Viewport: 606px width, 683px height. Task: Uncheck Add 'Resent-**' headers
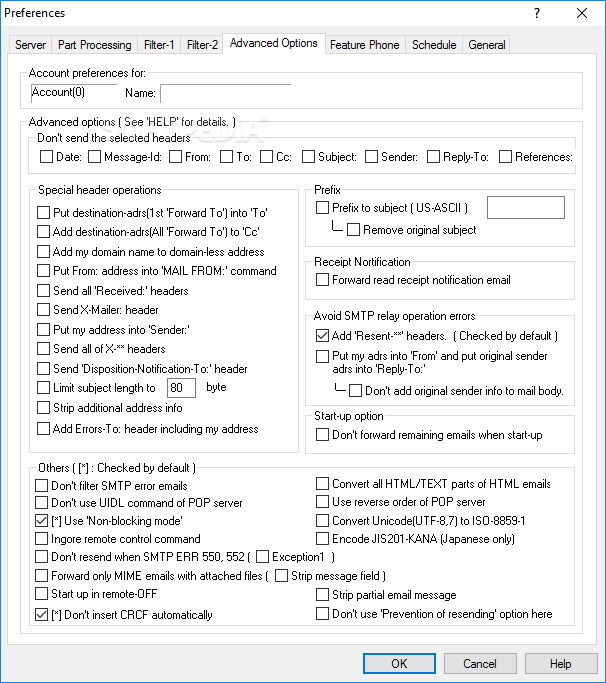[322, 336]
